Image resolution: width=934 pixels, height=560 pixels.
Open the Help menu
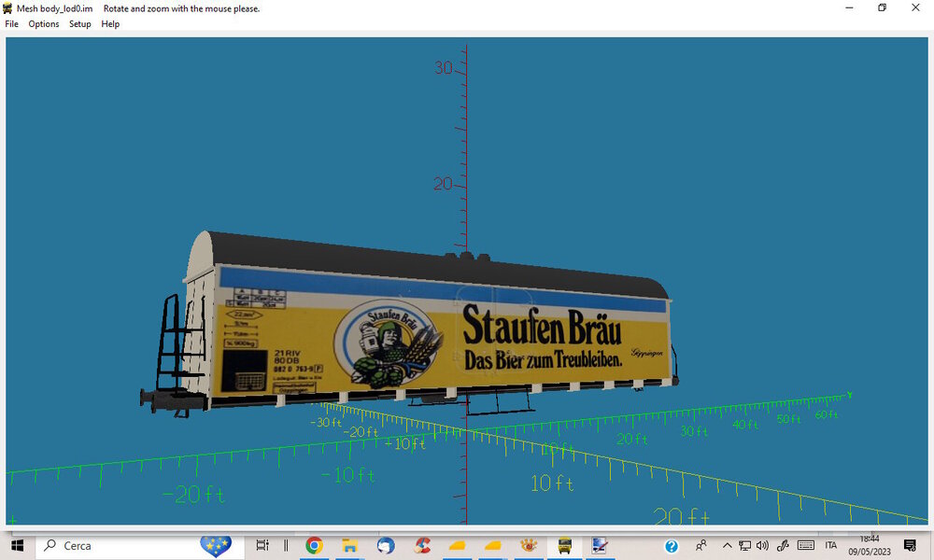point(110,24)
